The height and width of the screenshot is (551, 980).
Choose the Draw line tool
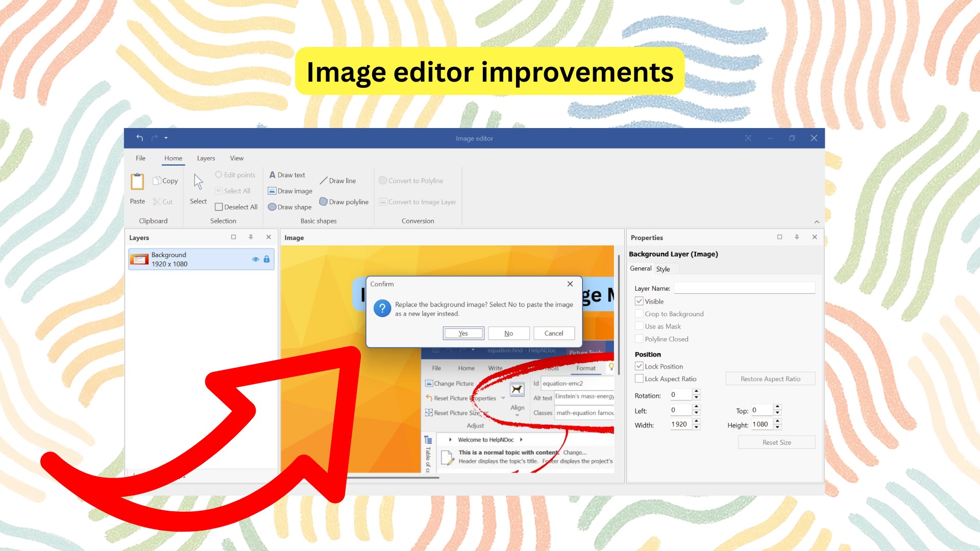click(338, 181)
